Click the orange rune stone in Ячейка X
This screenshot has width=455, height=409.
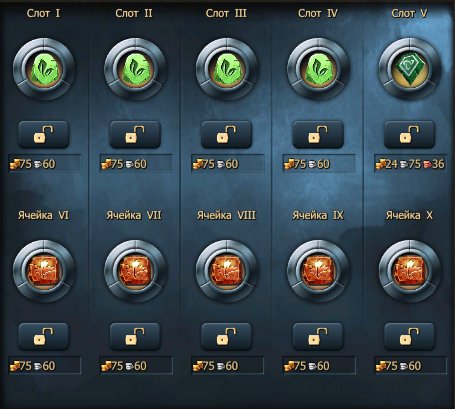click(x=410, y=271)
